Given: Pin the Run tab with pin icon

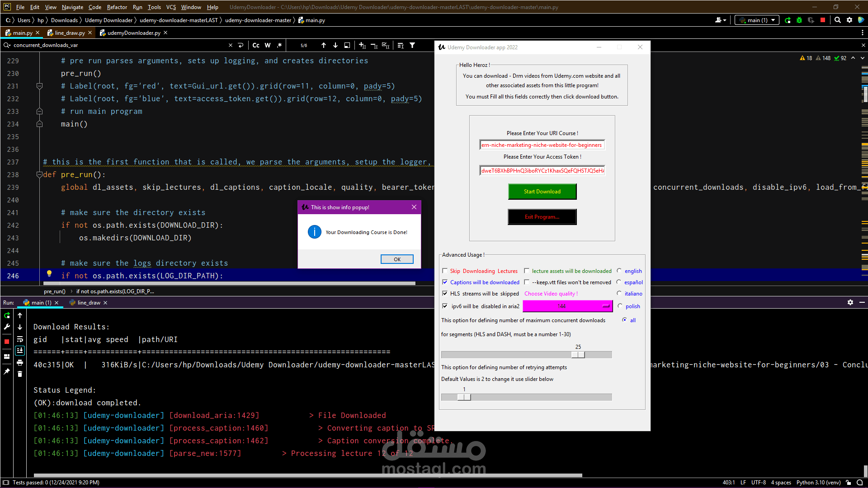Looking at the screenshot, I should click(7, 371).
